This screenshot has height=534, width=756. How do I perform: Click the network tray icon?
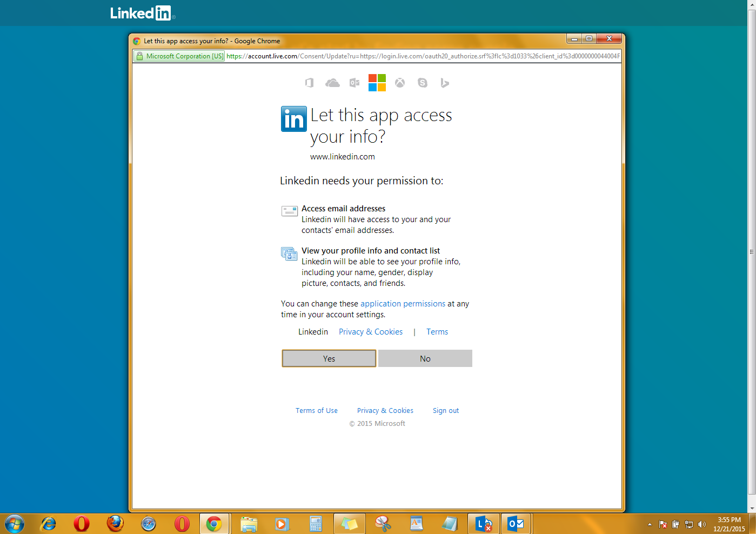click(689, 524)
